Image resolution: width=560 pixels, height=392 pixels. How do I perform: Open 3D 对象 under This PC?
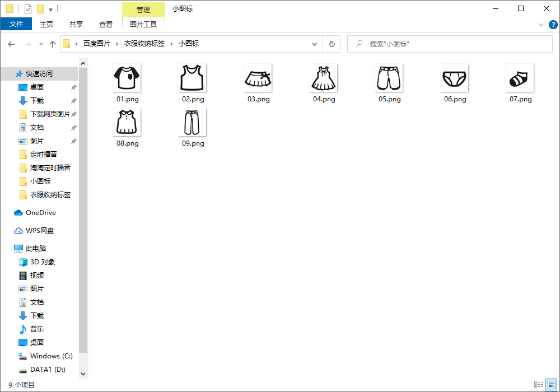point(43,262)
